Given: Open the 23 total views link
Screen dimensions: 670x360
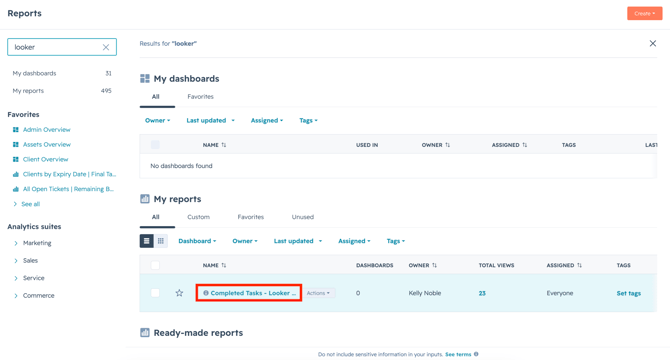Looking at the screenshot, I should pyautogui.click(x=482, y=293).
